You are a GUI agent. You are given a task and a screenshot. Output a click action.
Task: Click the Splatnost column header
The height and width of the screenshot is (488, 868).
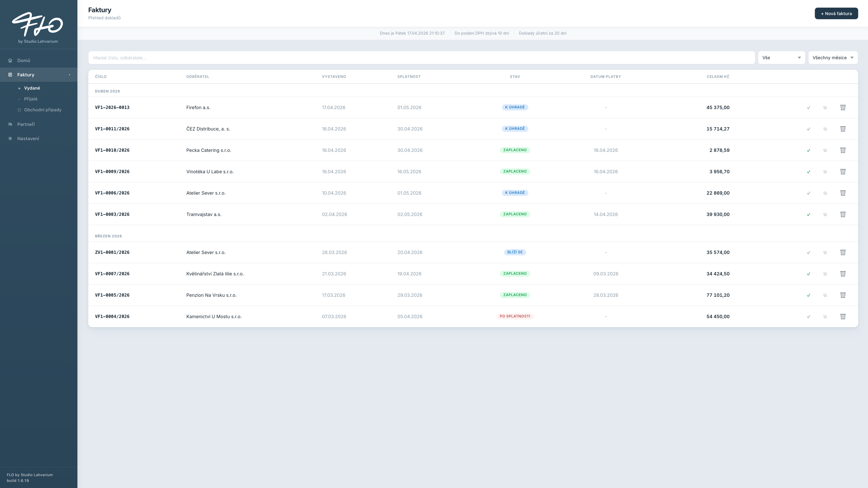pyautogui.click(x=409, y=77)
